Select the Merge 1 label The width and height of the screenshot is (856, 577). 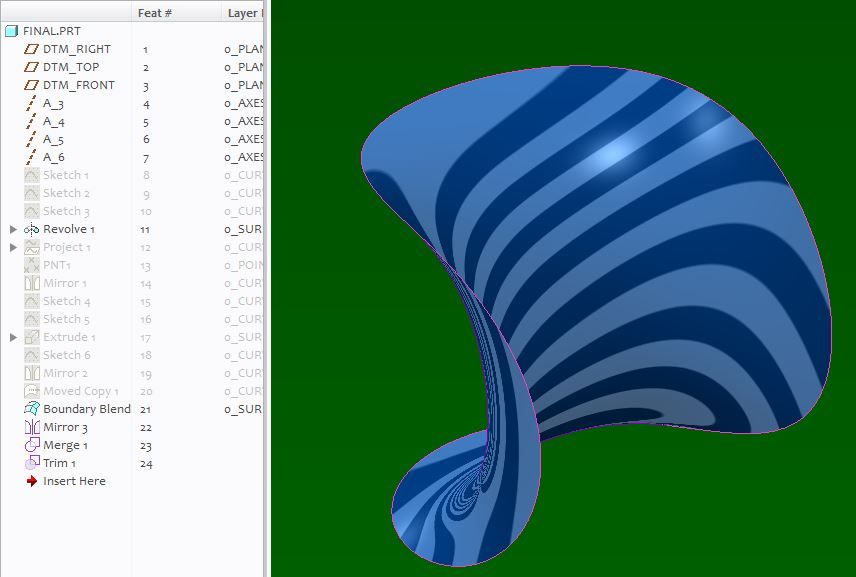(x=66, y=445)
